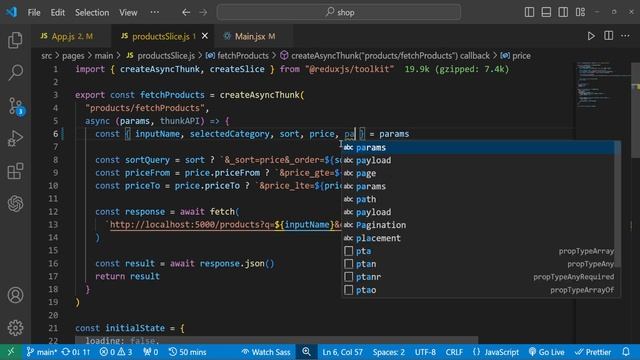Click the zoom magnifier status bar icon
The image size is (640, 360).
pos(306,352)
